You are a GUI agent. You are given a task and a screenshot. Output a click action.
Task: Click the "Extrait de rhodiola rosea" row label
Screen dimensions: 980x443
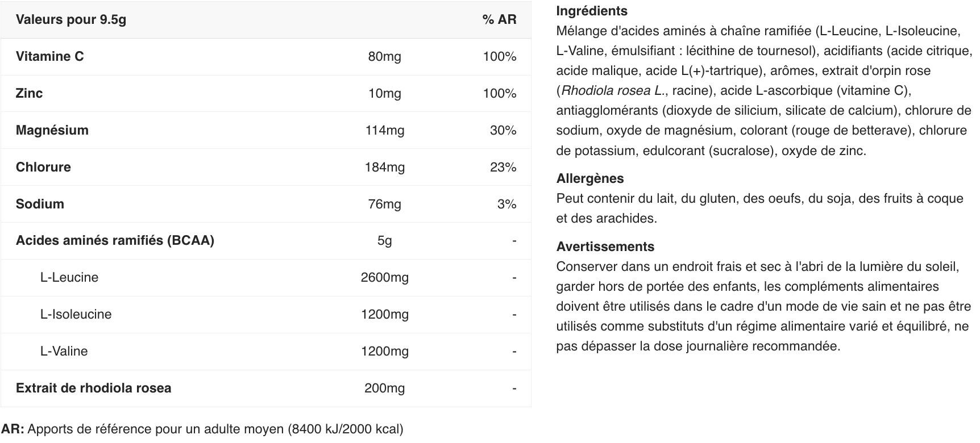pyautogui.click(x=93, y=388)
